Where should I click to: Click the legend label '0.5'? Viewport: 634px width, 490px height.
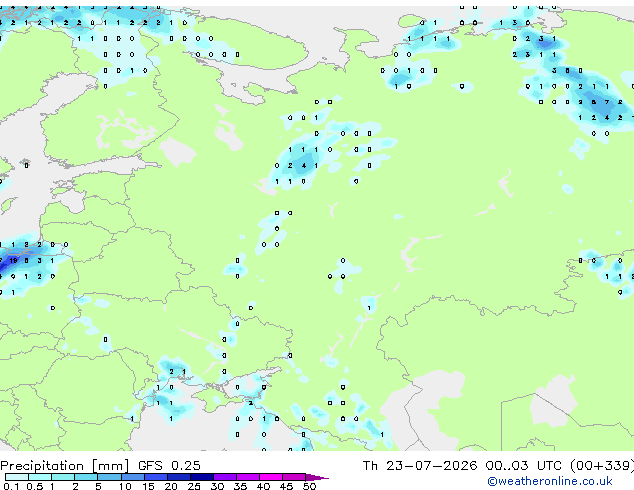pos(35,486)
